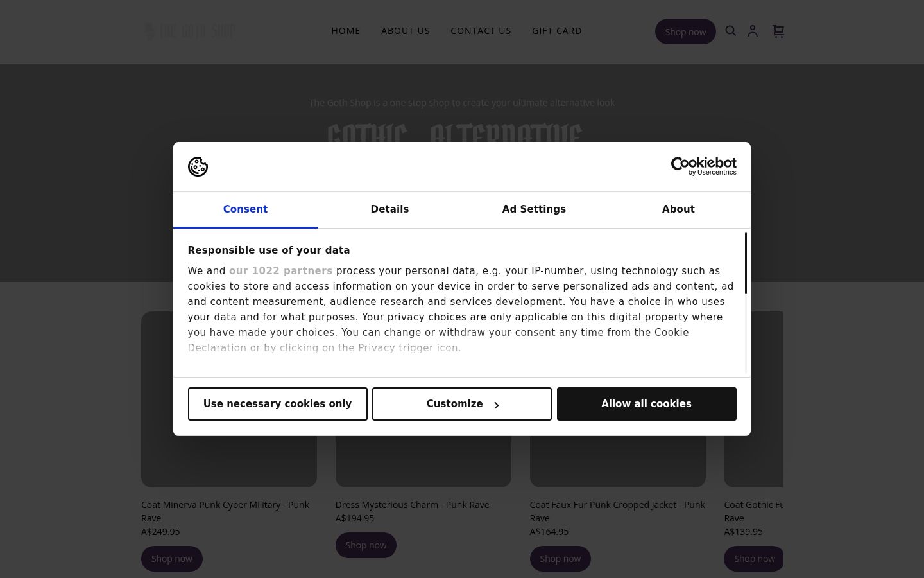The height and width of the screenshot is (578, 924).
Task: Allow all cookies
Action: [646, 404]
